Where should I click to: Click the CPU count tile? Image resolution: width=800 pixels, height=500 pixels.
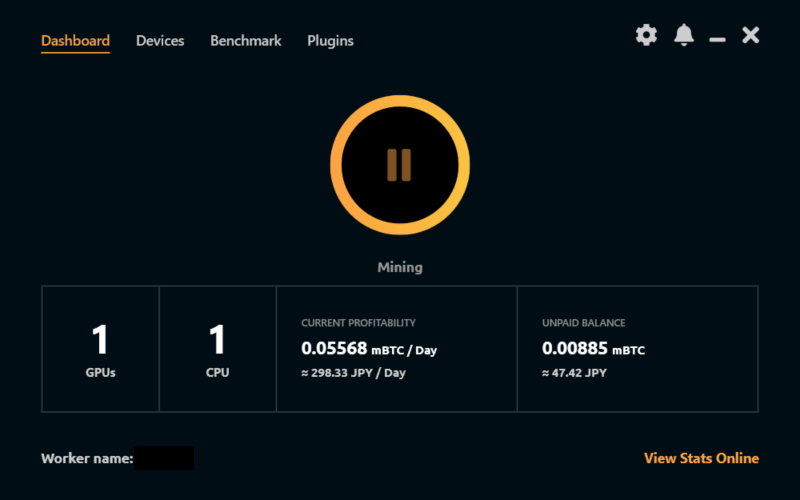point(218,348)
